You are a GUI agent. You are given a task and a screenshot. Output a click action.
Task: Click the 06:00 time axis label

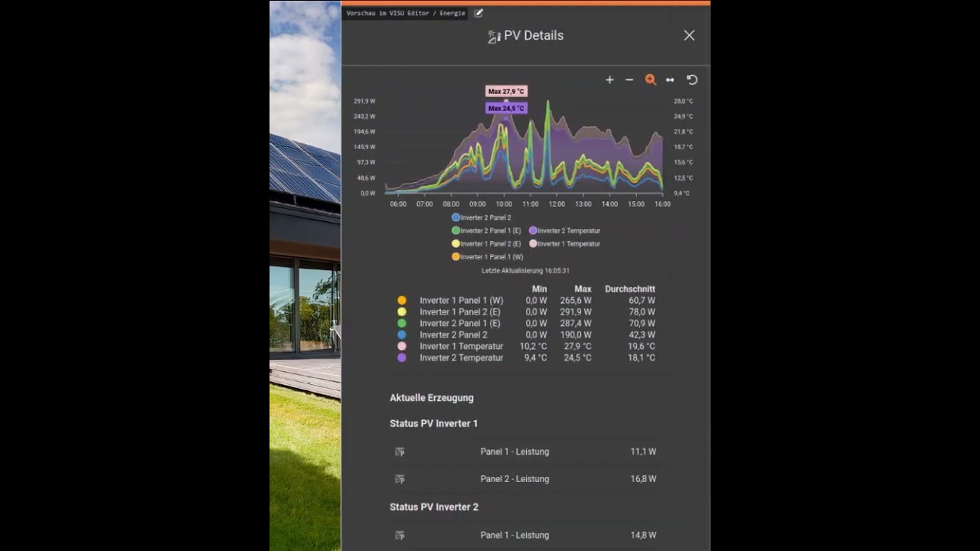coord(398,204)
